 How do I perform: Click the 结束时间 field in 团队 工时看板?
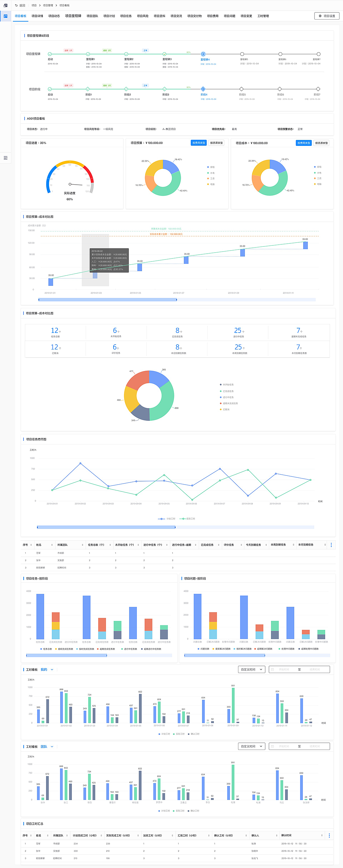coord(315,747)
